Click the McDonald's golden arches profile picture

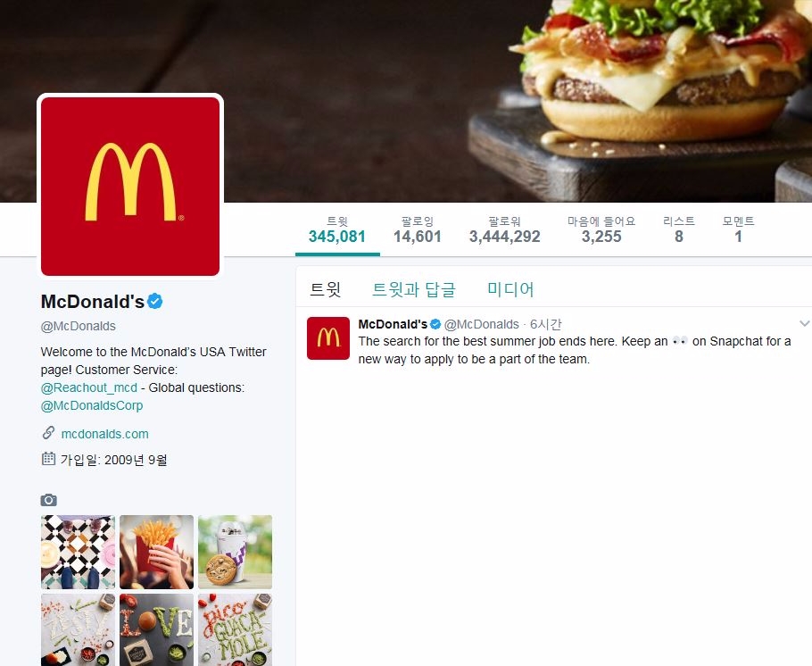click(130, 186)
